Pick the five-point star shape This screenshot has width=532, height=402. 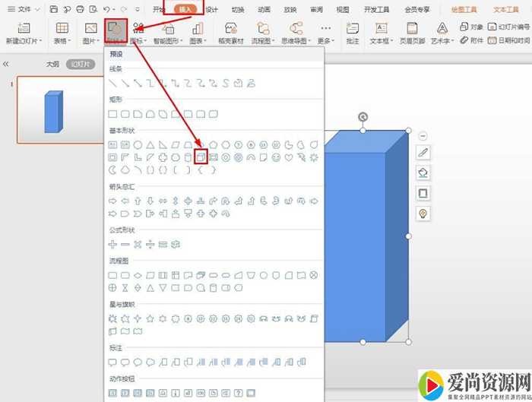point(150,317)
